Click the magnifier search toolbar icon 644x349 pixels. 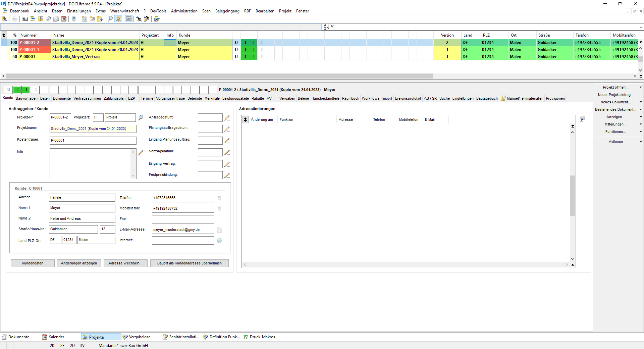tap(110, 19)
